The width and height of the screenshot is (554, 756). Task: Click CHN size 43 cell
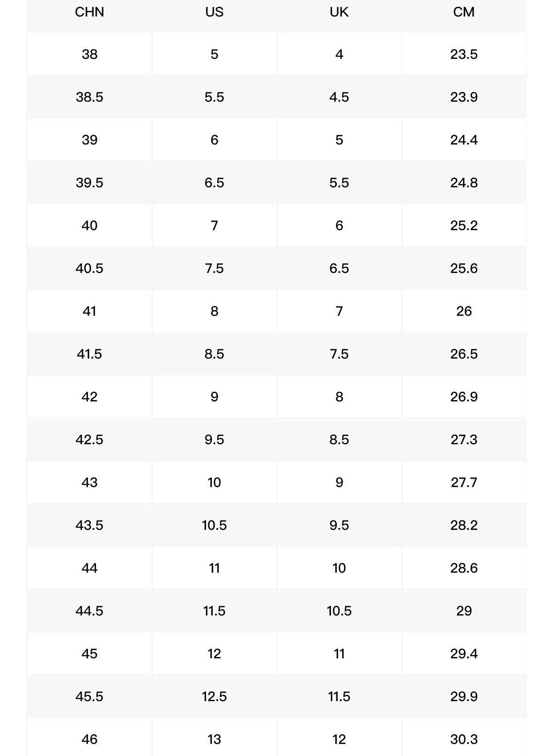[x=90, y=482]
